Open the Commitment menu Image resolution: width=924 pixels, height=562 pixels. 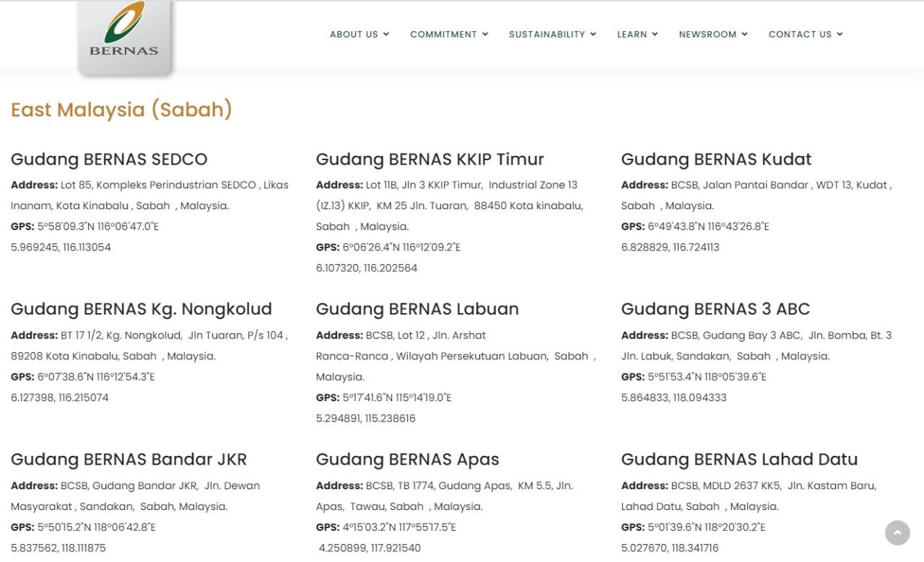[x=448, y=35]
